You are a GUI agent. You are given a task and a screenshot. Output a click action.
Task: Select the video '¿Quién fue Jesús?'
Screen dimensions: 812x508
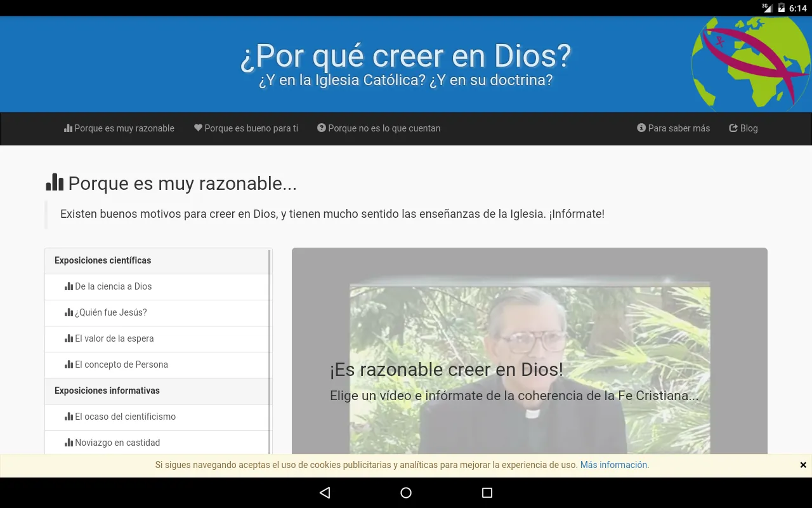point(157,313)
